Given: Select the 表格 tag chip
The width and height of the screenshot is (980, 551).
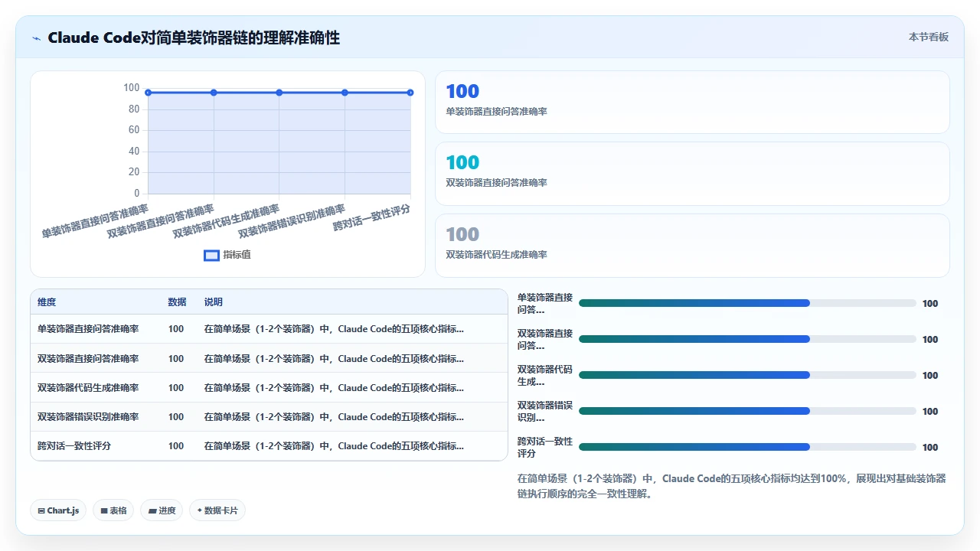Looking at the screenshot, I should pos(113,510).
